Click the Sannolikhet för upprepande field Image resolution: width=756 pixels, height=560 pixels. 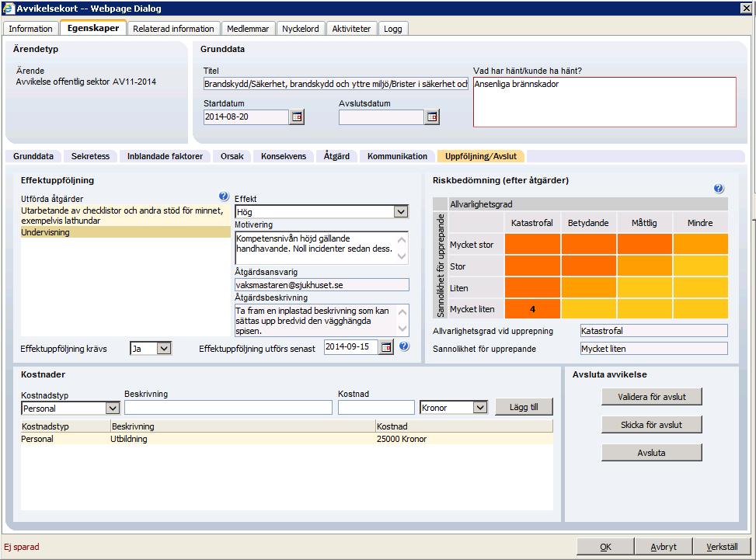click(653, 349)
